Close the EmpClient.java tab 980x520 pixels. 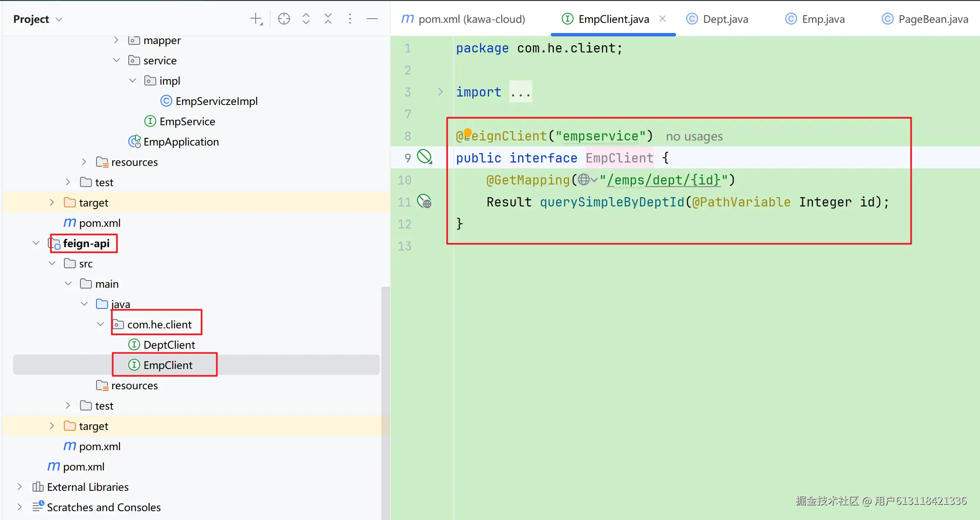coord(663,19)
